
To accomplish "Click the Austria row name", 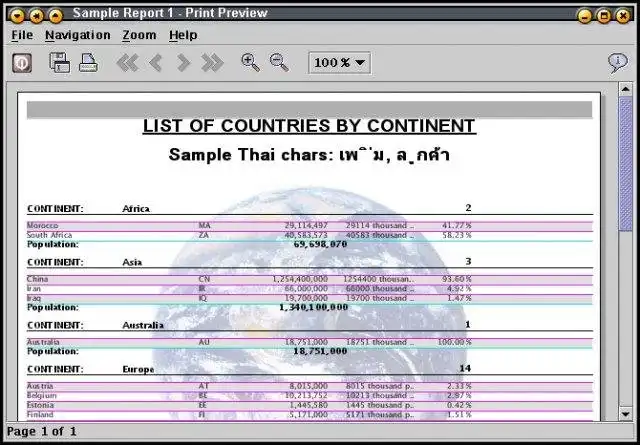I will tap(40, 386).
